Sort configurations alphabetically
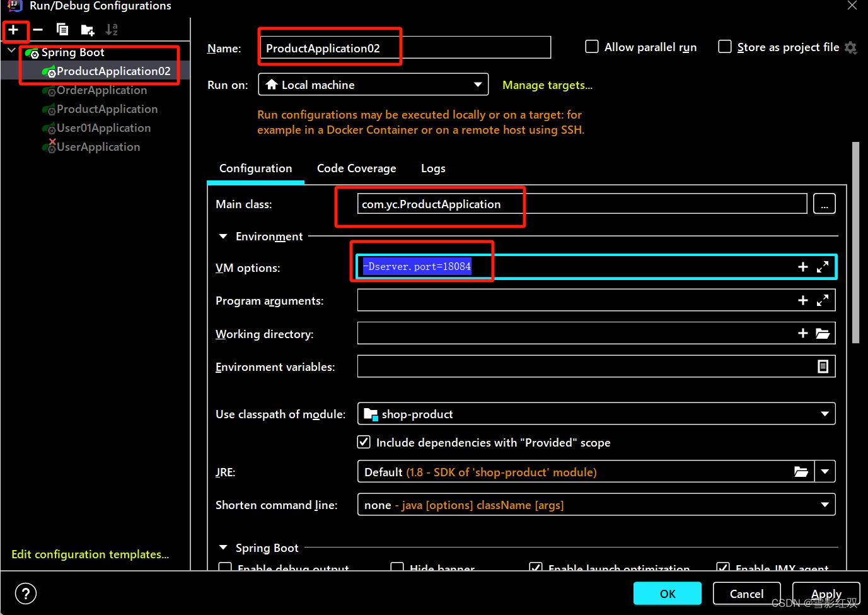The height and width of the screenshot is (615, 868). coord(112,30)
